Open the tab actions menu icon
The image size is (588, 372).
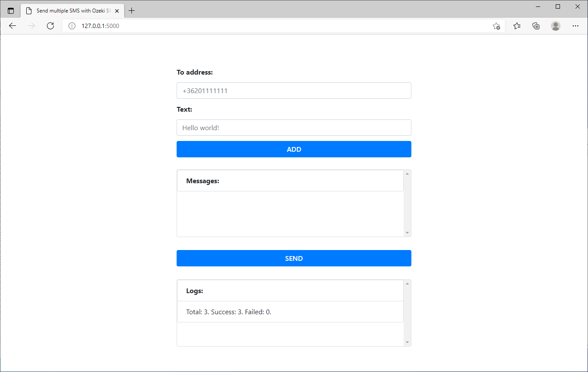pos(11,11)
